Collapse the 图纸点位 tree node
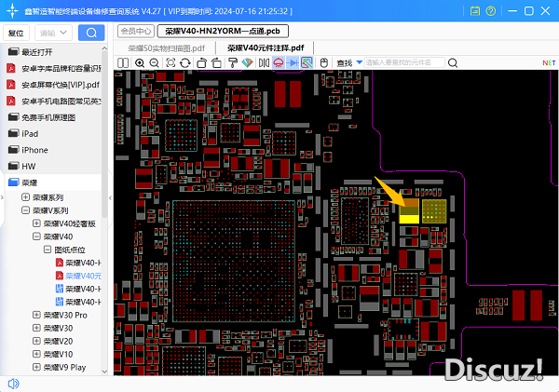 48,250
